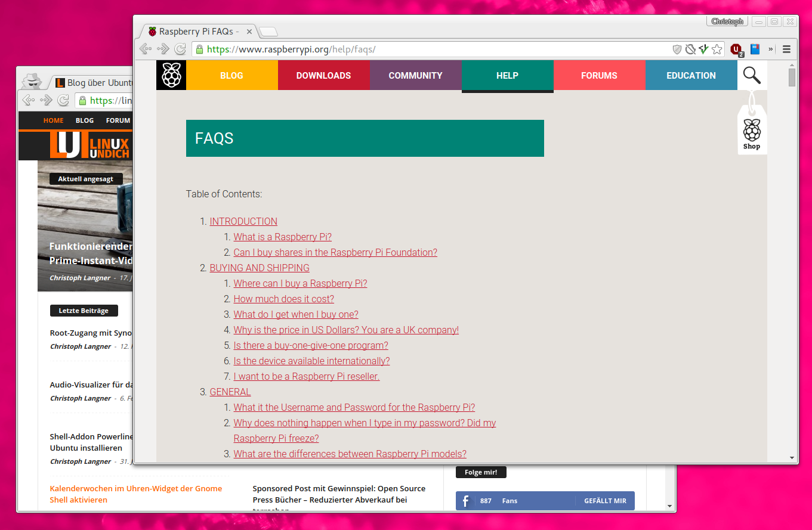Viewport: 812px width, 530px height.
Task: Click the Raspberry Pi logo on the site
Action: [x=171, y=75]
